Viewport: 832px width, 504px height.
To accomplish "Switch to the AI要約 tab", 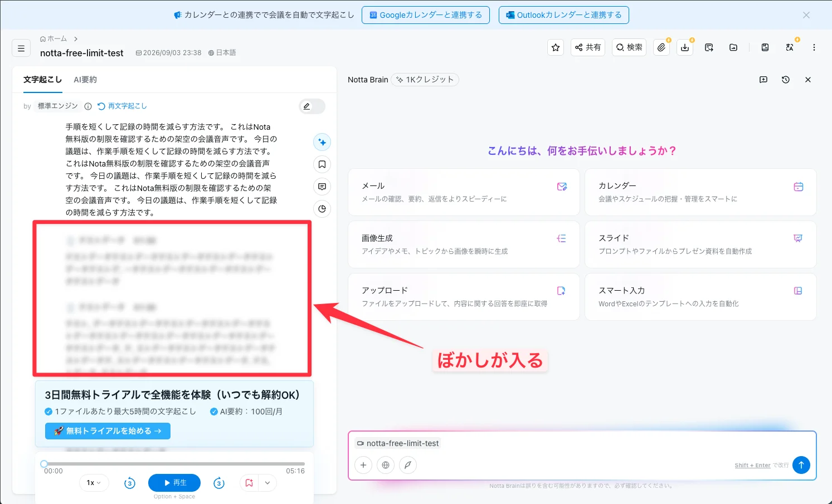I will coord(85,80).
